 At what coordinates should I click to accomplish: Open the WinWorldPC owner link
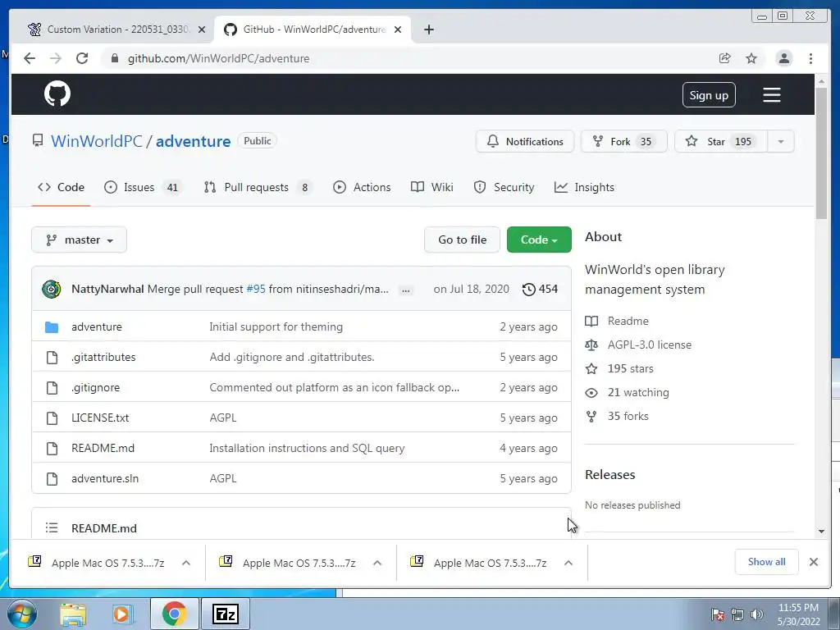[x=97, y=141]
